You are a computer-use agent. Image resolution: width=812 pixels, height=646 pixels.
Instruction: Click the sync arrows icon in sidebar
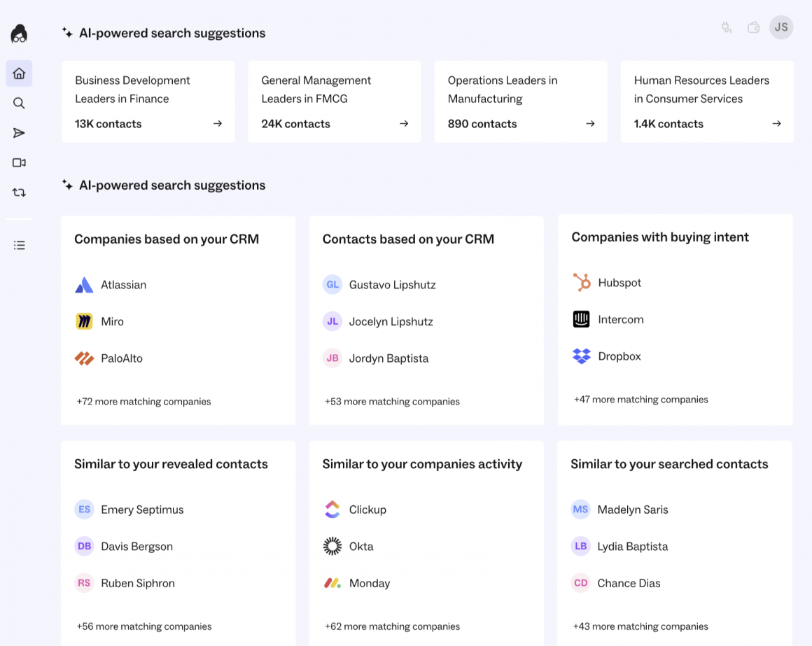coord(19,192)
